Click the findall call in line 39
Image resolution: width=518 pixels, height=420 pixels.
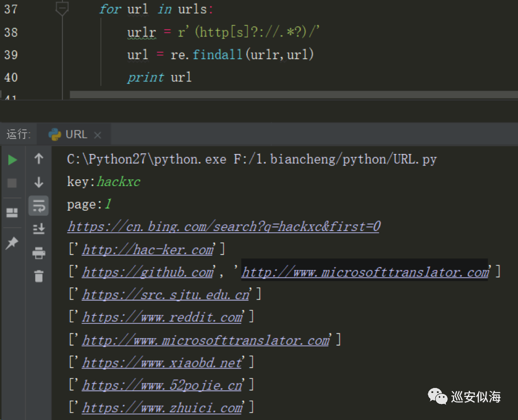click(217, 55)
